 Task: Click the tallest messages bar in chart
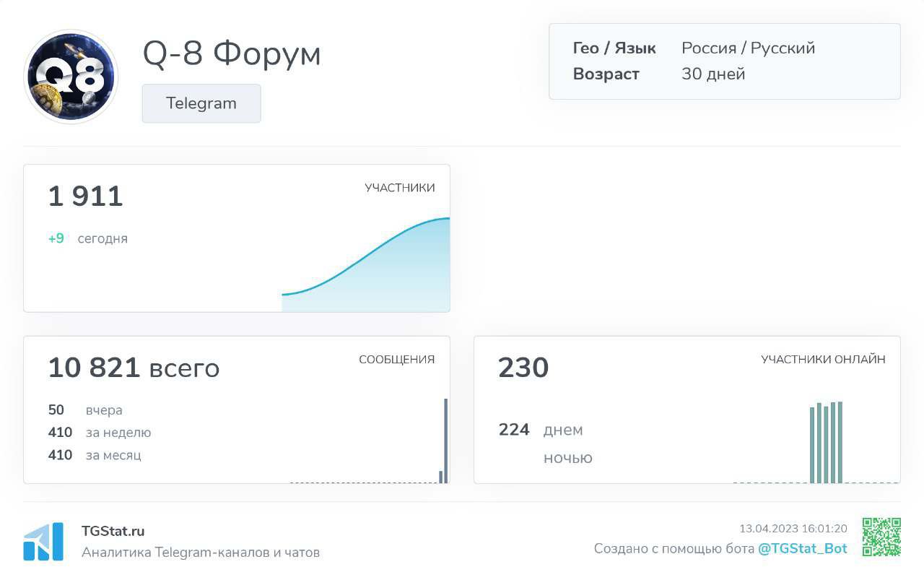coord(446,441)
